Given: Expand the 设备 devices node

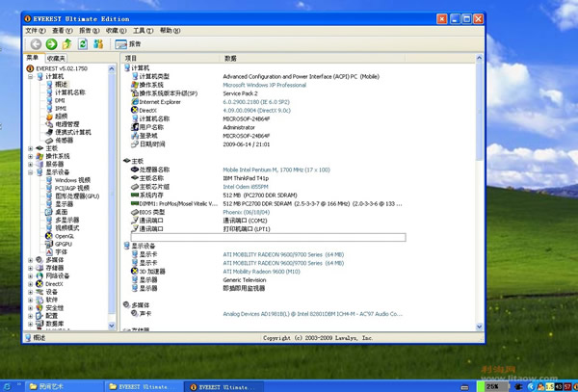Looking at the screenshot, I should tap(31, 292).
